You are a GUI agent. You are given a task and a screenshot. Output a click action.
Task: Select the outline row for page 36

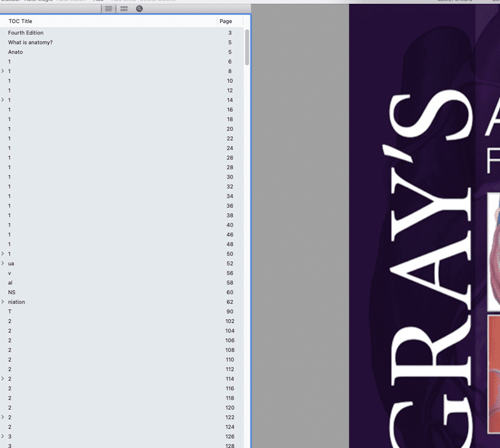pos(122,206)
